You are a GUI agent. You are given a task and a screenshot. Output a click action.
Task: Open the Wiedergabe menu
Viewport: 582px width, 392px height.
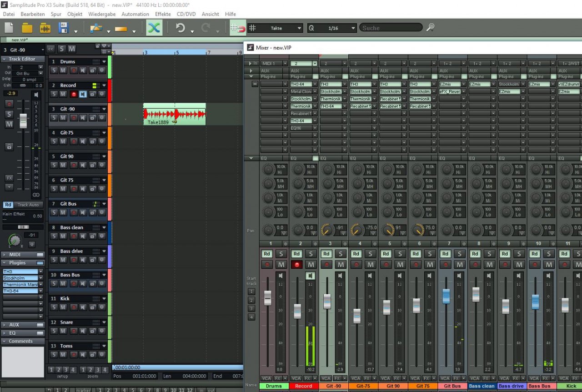(x=102, y=14)
